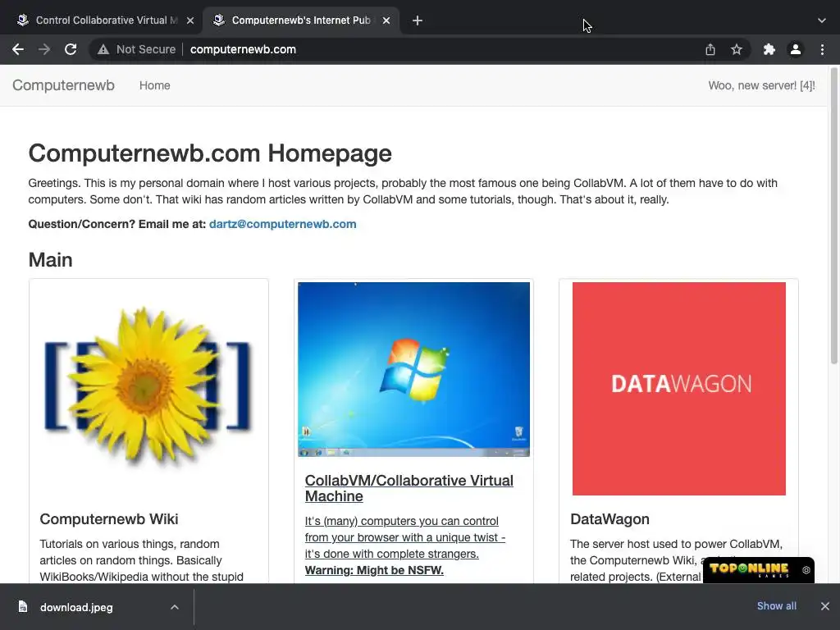Screen dimensions: 840x630
Task: Expand the tab search chevron
Action: tap(822, 21)
